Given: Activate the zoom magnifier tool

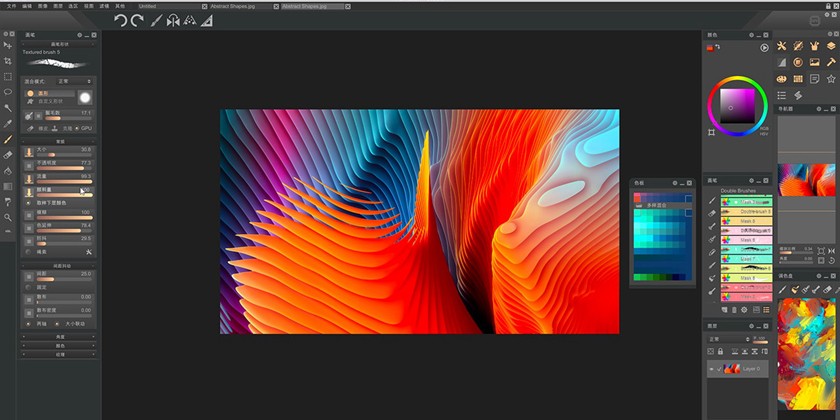Looking at the screenshot, I should (x=8, y=216).
